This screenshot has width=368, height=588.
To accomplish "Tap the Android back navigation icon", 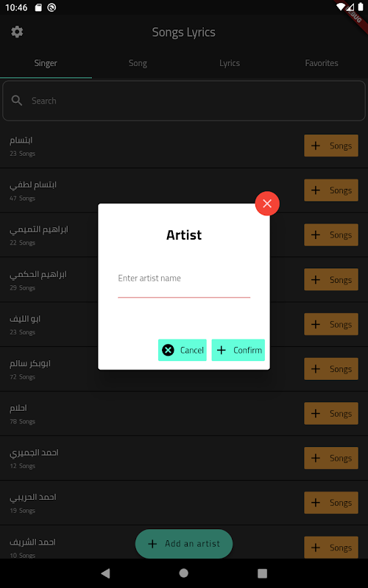I will point(105,573).
